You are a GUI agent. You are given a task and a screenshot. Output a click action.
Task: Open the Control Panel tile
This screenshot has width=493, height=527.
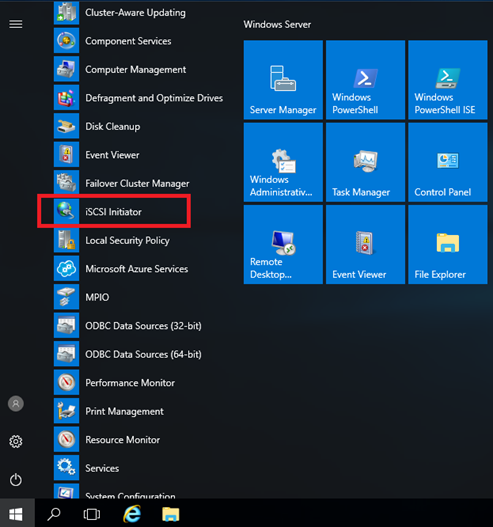pyautogui.click(x=448, y=162)
